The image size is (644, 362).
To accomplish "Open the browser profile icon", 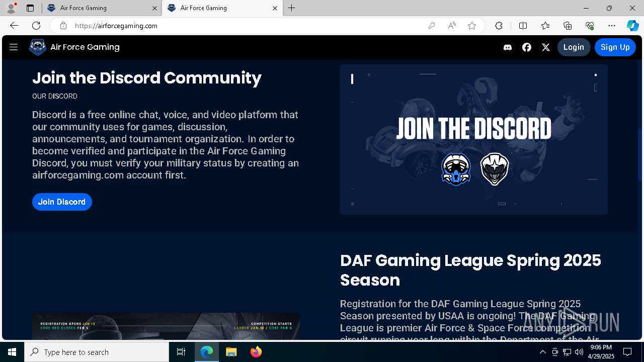I will pyautogui.click(x=11, y=8).
